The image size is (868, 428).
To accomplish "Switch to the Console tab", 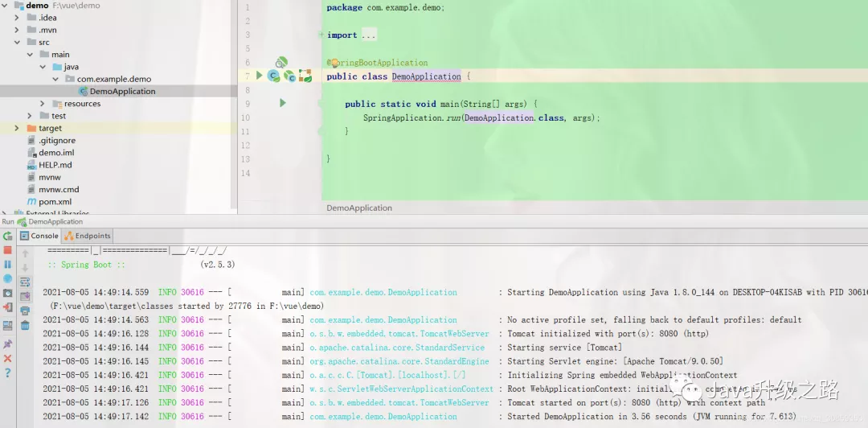I will [x=39, y=236].
